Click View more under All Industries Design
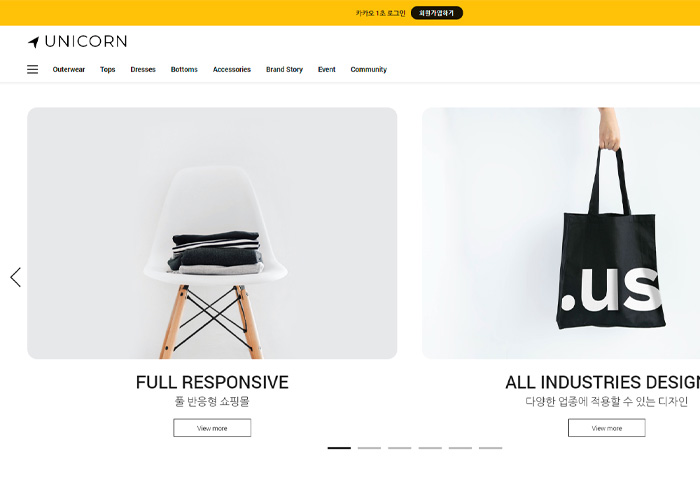The height and width of the screenshot is (500, 700). (x=607, y=428)
